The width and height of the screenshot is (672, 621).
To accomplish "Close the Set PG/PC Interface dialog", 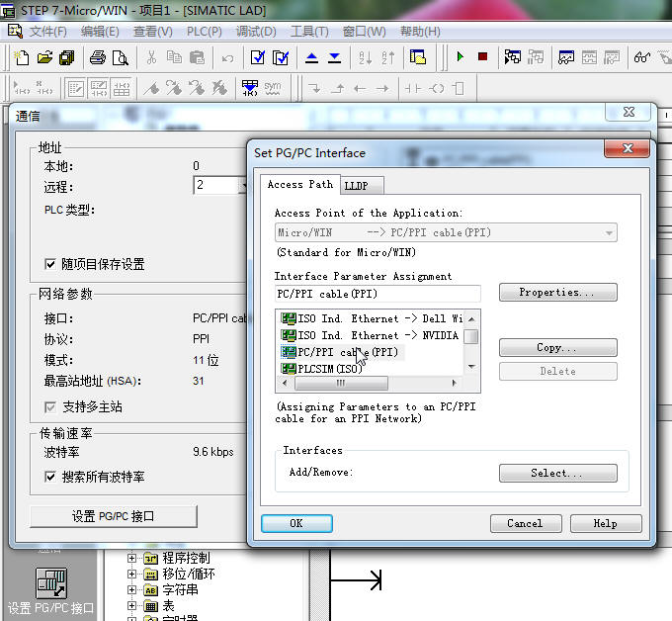I will tap(627, 148).
